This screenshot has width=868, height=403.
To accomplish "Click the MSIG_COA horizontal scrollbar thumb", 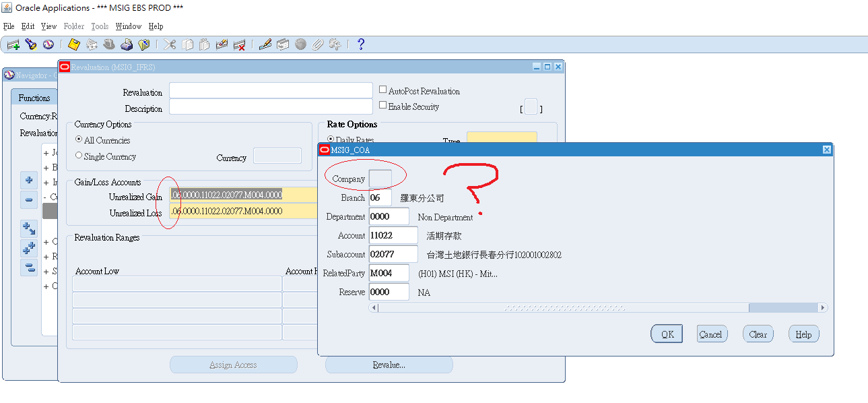I will tap(564, 307).
